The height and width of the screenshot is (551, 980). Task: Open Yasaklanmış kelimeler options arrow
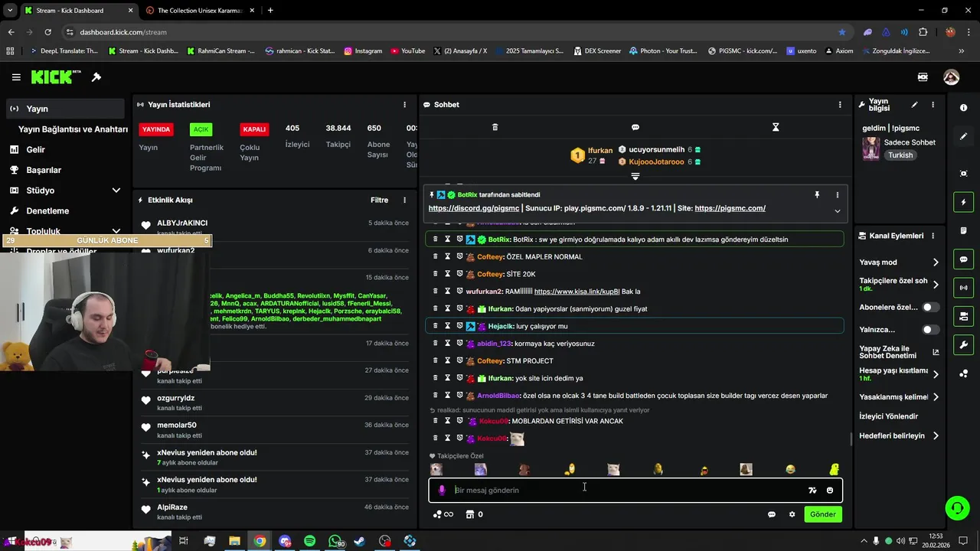point(936,397)
